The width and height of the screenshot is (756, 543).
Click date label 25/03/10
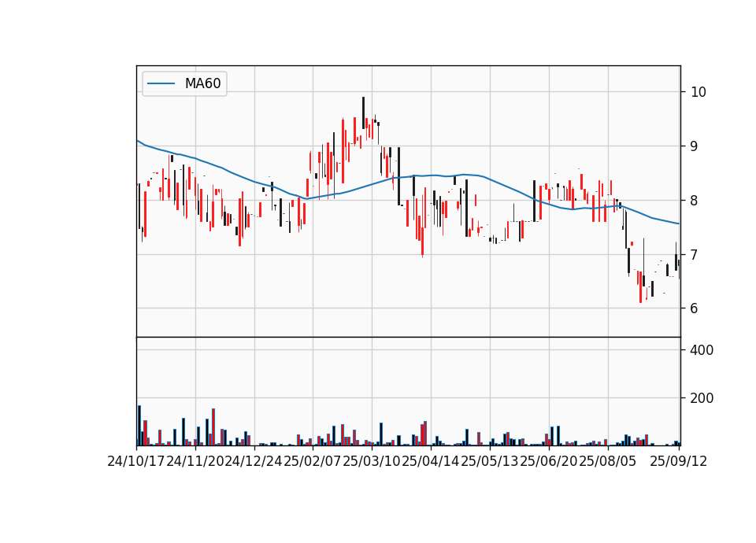coord(371,461)
